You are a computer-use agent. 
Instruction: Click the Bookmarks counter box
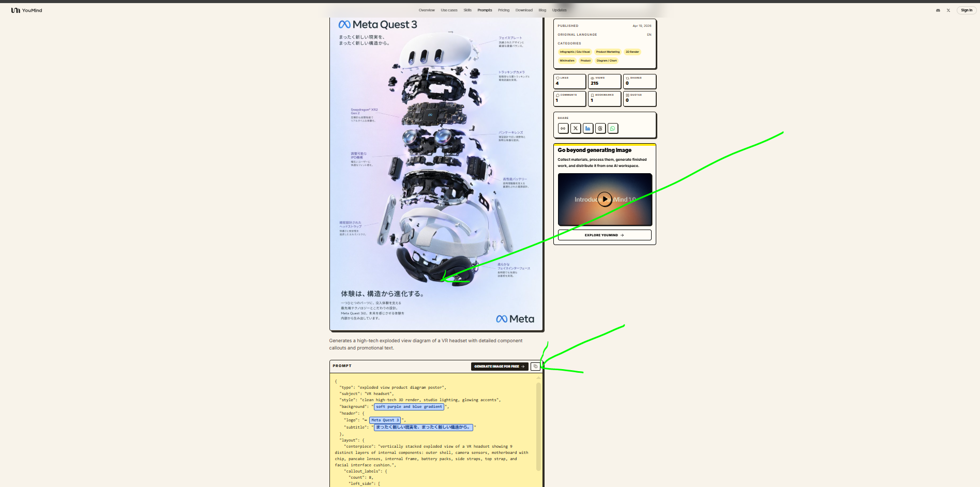604,98
